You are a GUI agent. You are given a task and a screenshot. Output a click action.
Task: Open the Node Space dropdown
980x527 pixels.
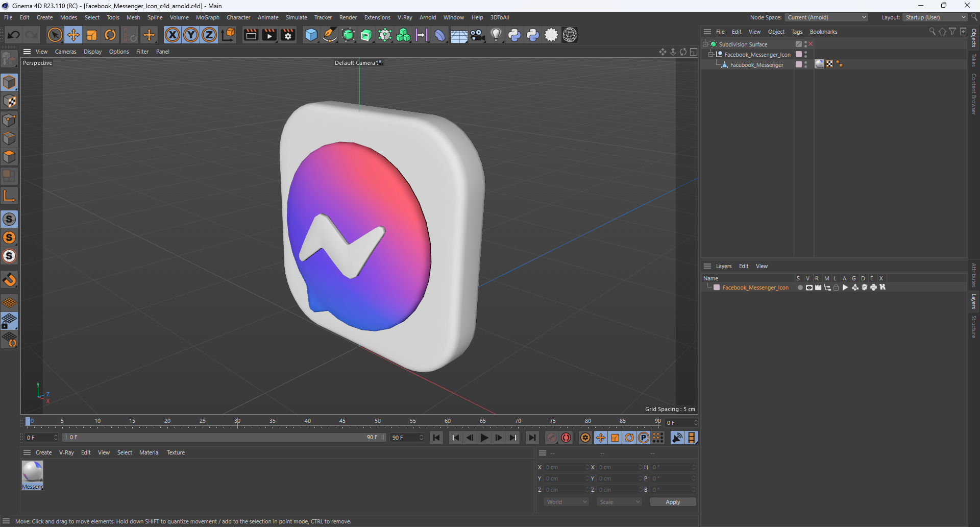coord(826,17)
